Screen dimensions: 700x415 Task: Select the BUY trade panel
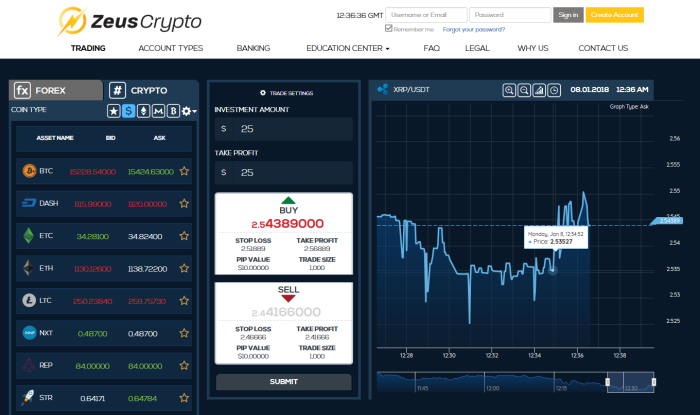tap(283, 233)
